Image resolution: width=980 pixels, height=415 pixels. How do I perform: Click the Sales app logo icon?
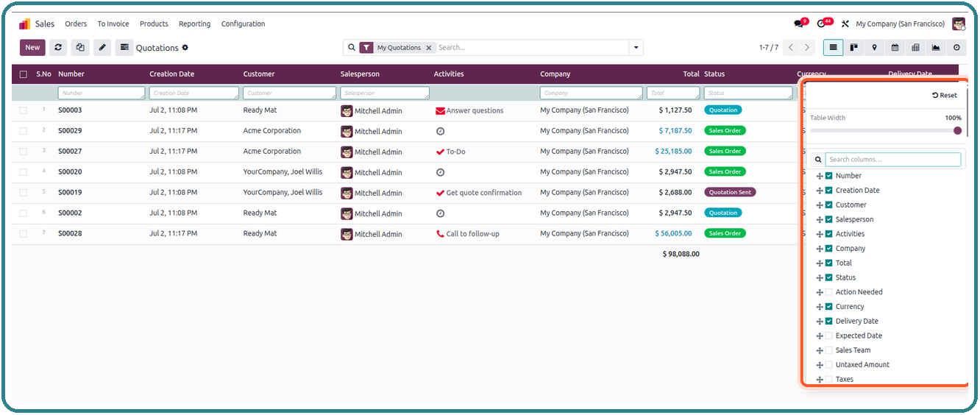click(x=24, y=24)
